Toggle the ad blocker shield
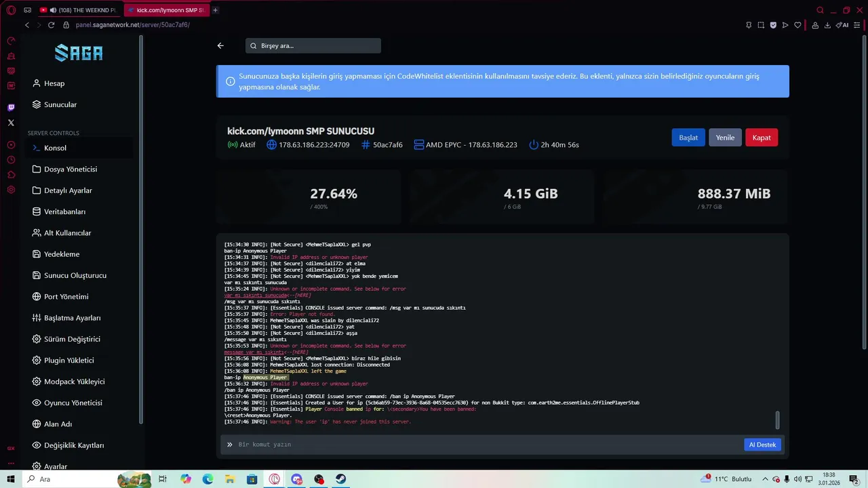Image resolution: width=868 pixels, height=488 pixels. click(773, 25)
